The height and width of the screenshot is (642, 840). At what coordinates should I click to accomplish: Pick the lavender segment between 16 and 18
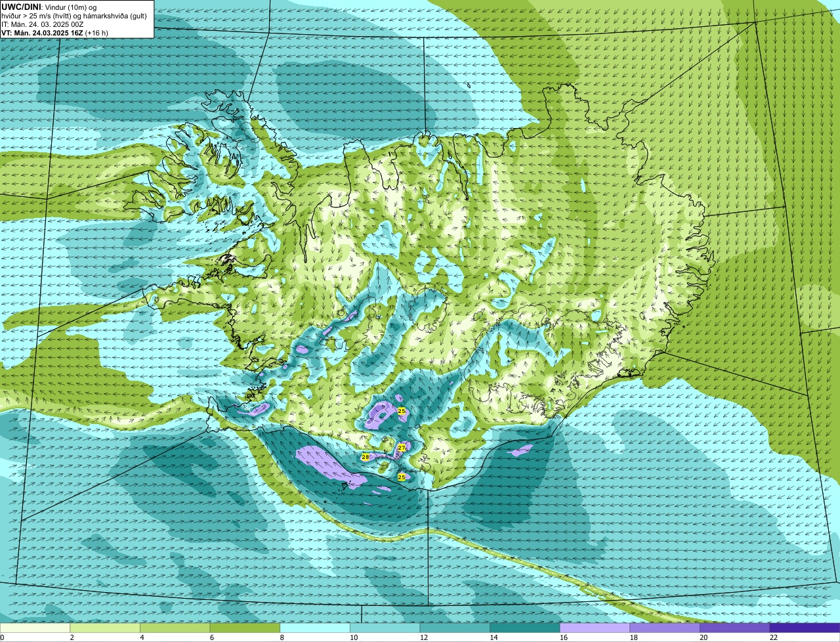pos(595,628)
